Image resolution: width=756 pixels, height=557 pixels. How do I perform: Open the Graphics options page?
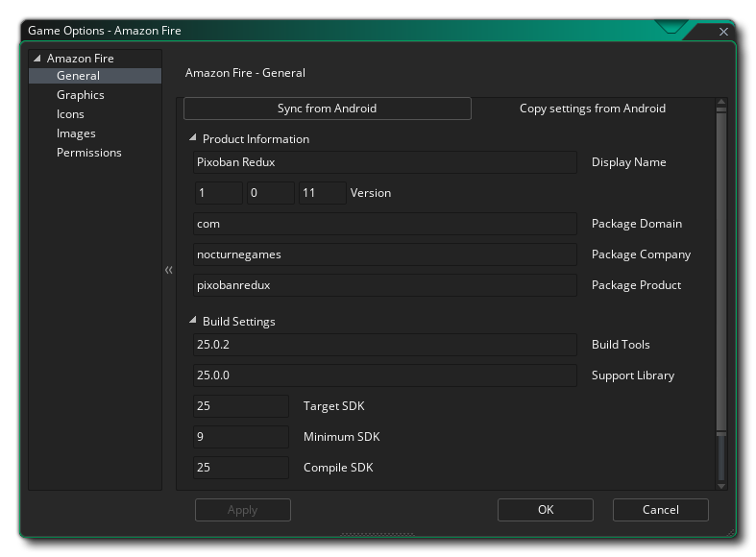pos(80,95)
